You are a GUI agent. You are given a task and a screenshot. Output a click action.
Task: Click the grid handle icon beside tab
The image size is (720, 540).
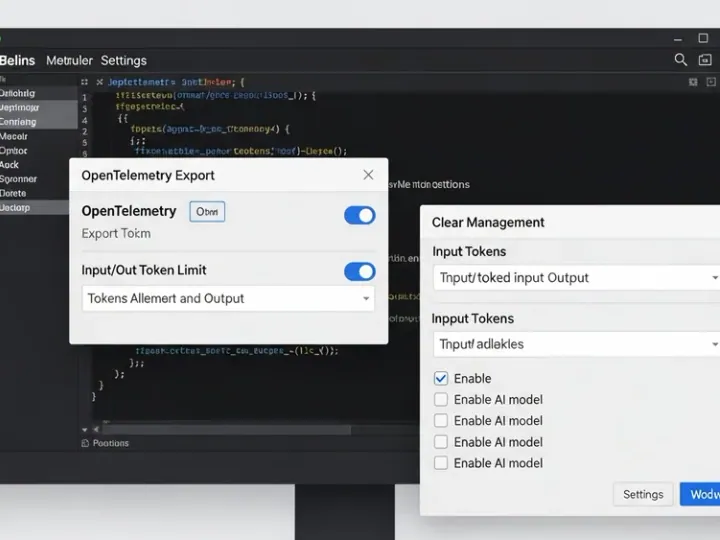tap(84, 82)
